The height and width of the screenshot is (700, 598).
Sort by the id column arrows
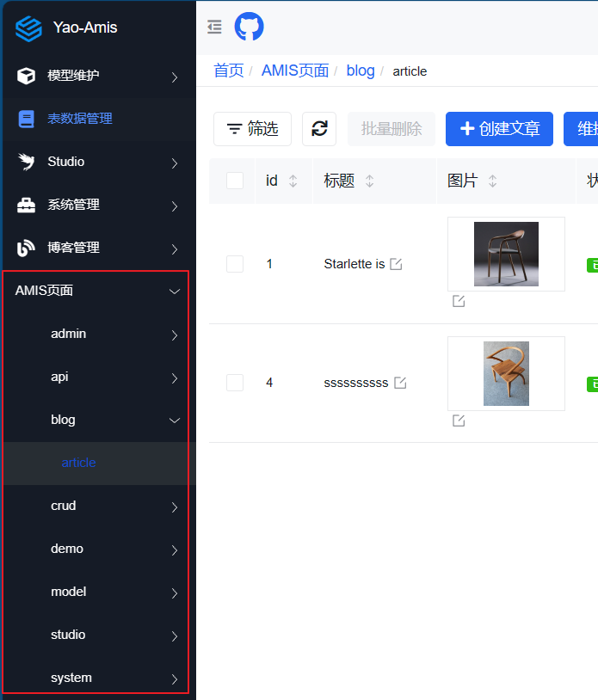293,181
